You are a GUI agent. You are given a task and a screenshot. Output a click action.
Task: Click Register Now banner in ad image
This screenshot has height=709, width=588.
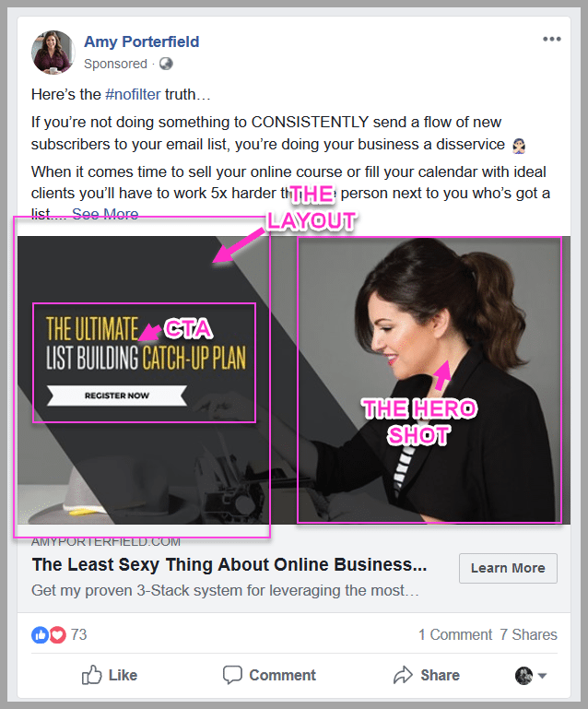(117, 396)
